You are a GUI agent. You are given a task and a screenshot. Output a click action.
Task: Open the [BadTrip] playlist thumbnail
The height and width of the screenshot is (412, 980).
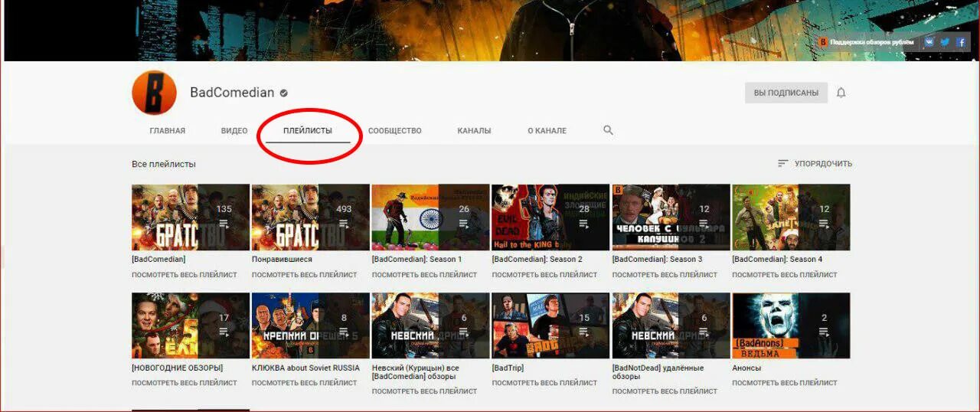tap(550, 325)
